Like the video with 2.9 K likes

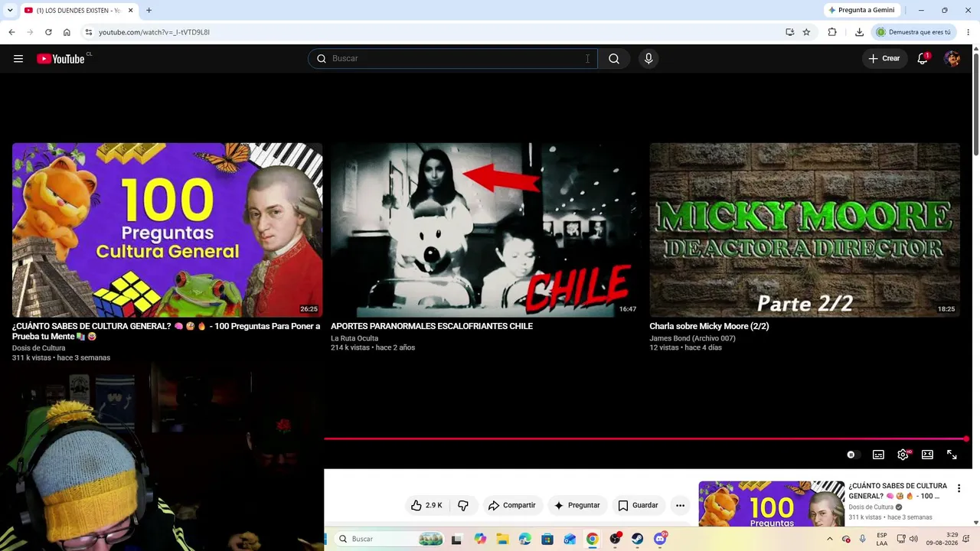(x=427, y=505)
